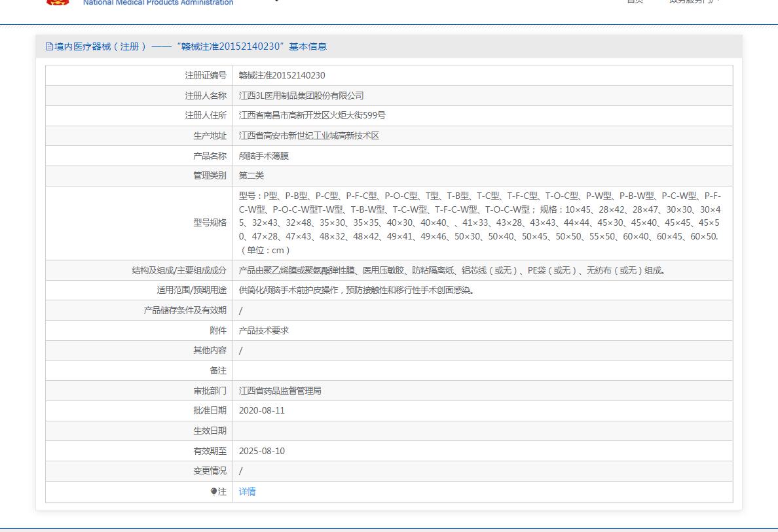This screenshot has width=778, height=532.
Task: Click the 生产地址 label
Action: (x=210, y=136)
